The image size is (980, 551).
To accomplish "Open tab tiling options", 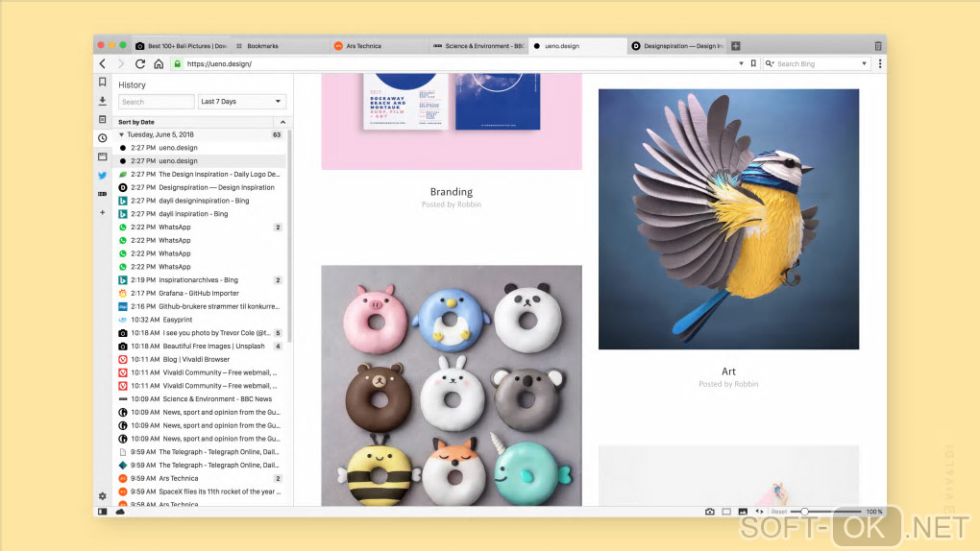I will click(x=726, y=512).
